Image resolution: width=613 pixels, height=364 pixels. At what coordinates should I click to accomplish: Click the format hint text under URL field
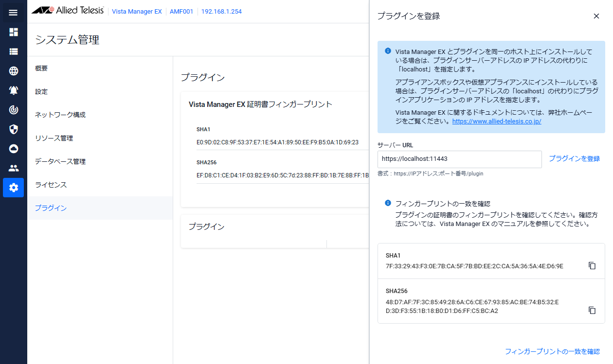[430, 173]
